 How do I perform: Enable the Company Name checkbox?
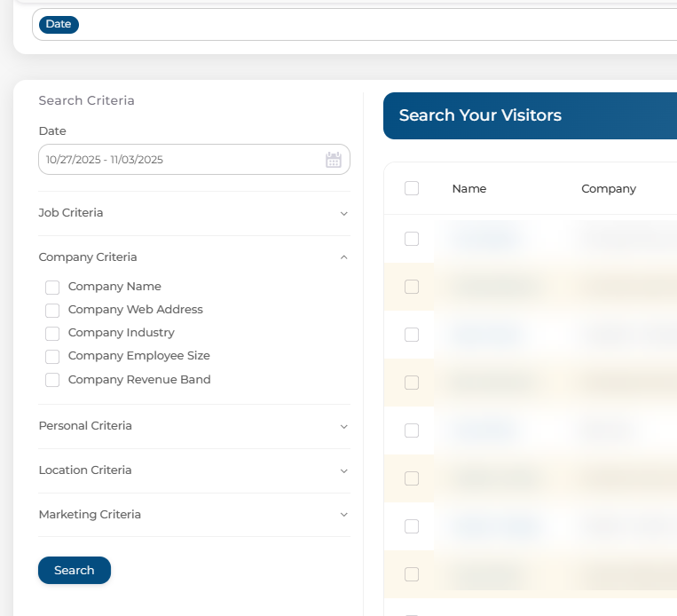[x=52, y=288]
